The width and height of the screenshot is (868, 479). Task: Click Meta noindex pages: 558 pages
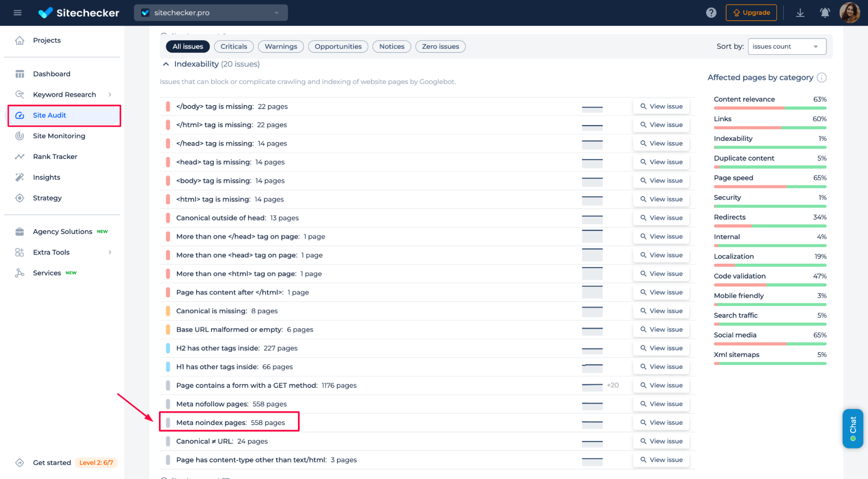231,423
